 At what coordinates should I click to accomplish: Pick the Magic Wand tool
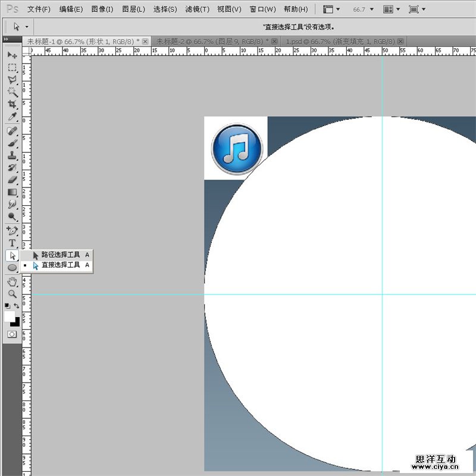tap(12, 92)
